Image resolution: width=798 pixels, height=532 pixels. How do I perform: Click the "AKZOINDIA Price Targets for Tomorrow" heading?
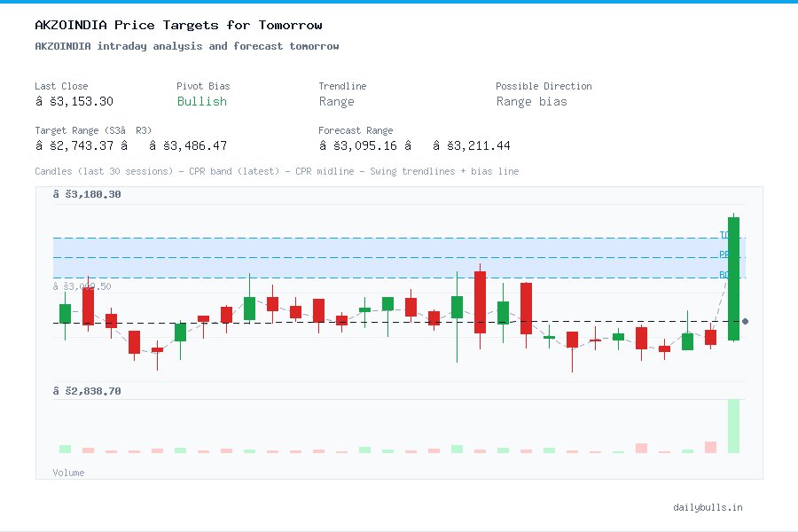click(178, 25)
